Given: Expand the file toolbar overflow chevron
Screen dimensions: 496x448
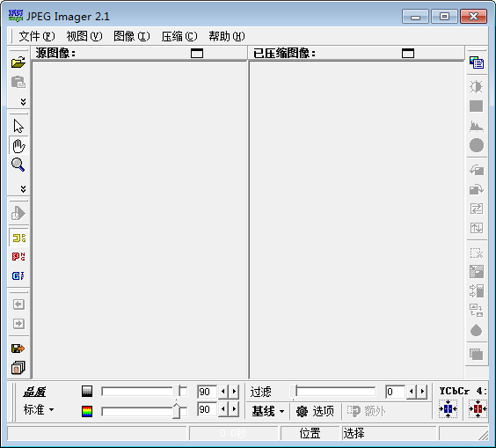Looking at the screenshot, I should tap(23, 101).
